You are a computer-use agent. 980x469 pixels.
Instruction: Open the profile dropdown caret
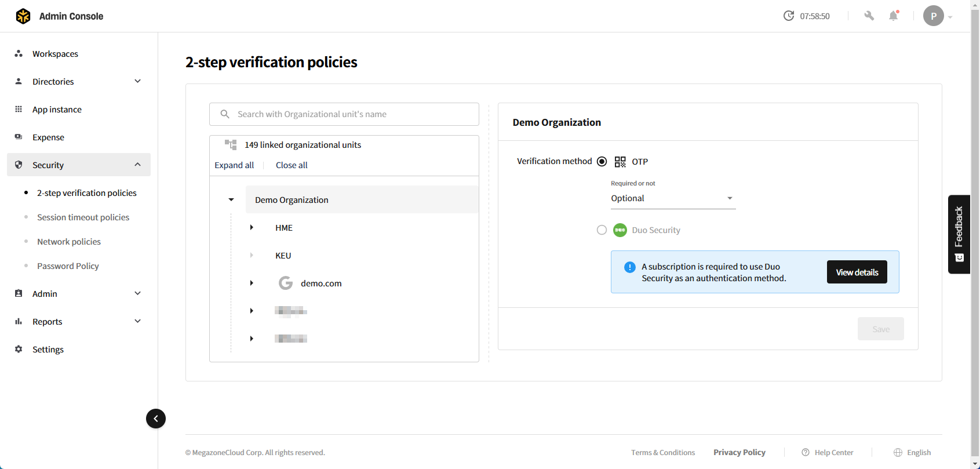(950, 17)
